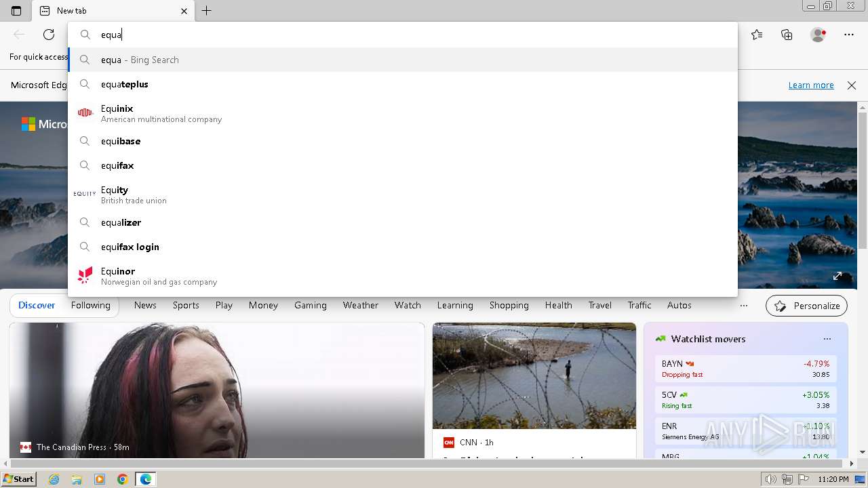Open the Gaming category
Image resolution: width=868 pixels, height=488 pixels.
point(311,306)
